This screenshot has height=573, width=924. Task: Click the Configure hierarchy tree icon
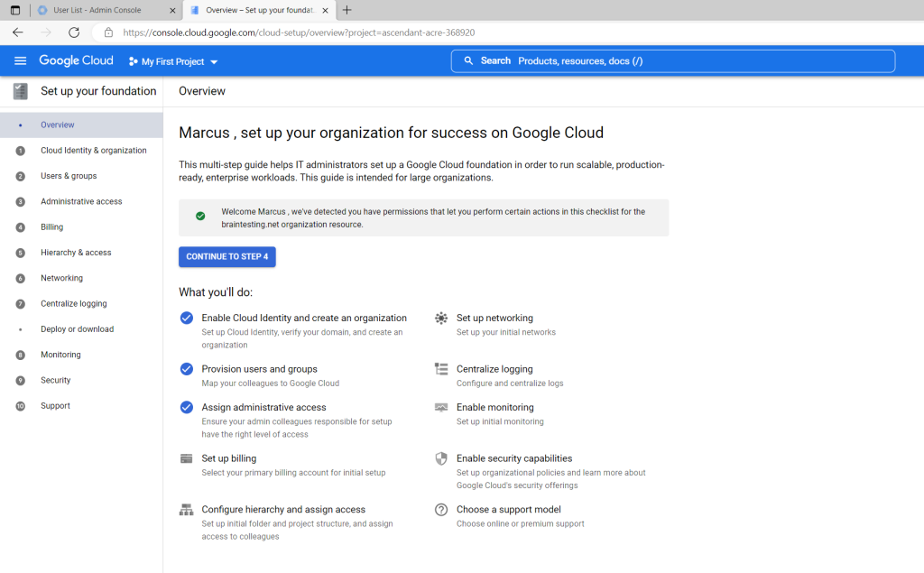click(186, 510)
